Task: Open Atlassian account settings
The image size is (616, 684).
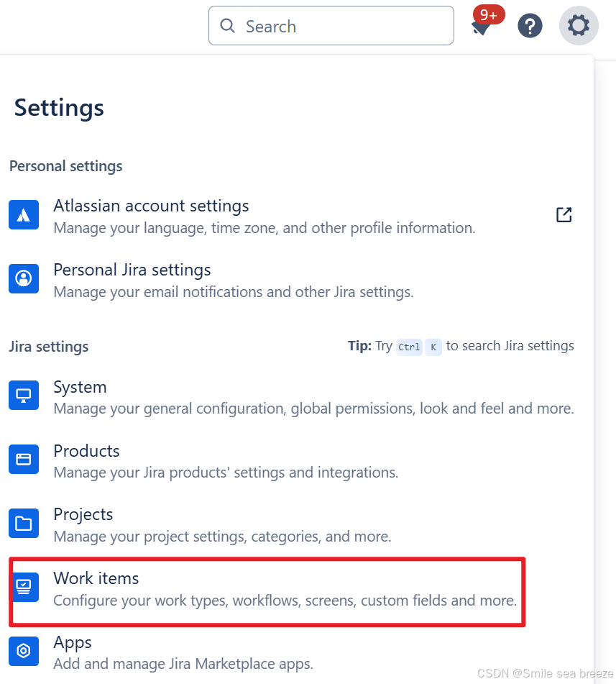Action: tap(151, 206)
